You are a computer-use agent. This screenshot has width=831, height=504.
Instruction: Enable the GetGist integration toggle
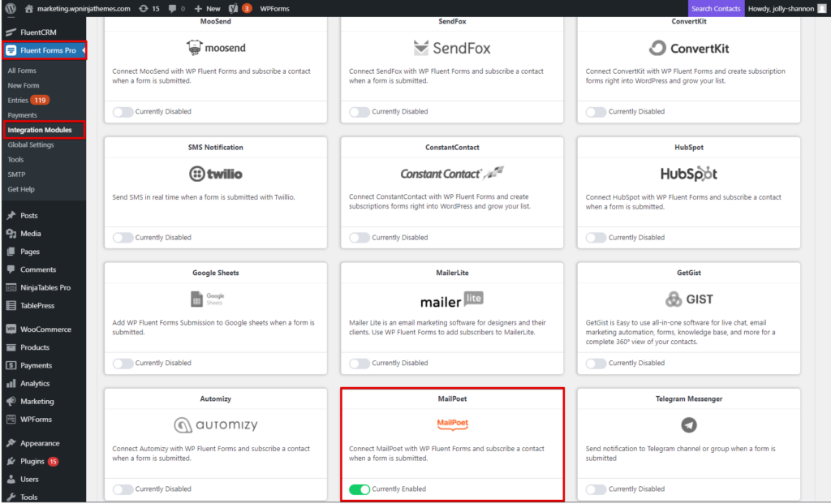tap(596, 364)
